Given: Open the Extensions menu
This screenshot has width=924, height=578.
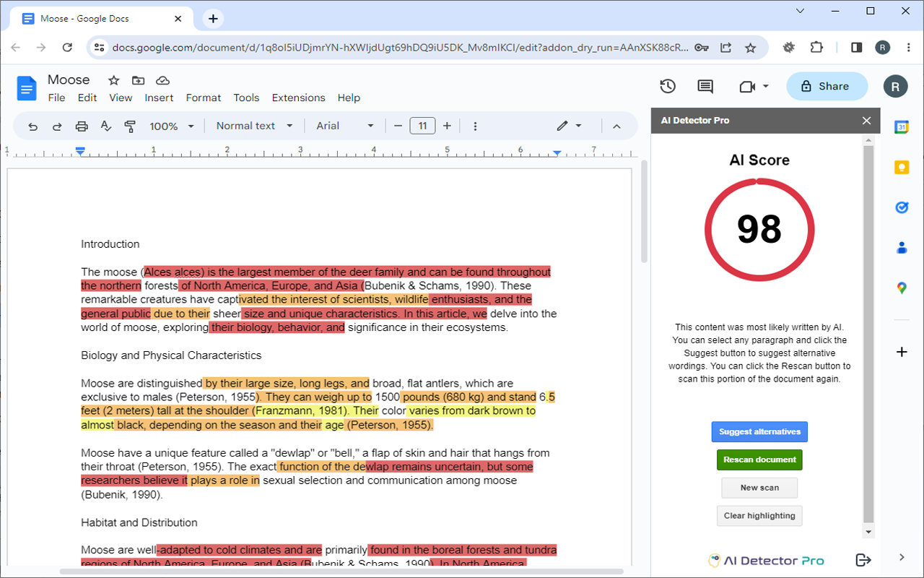Looking at the screenshot, I should click(298, 98).
